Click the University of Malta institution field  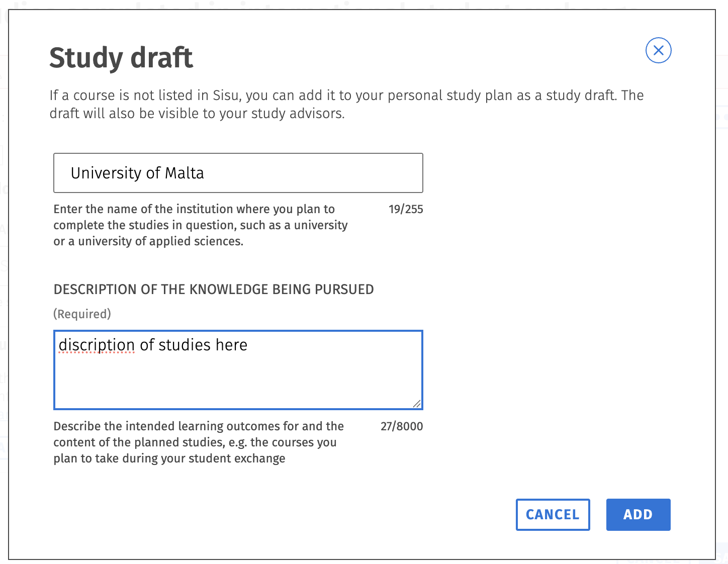point(238,173)
